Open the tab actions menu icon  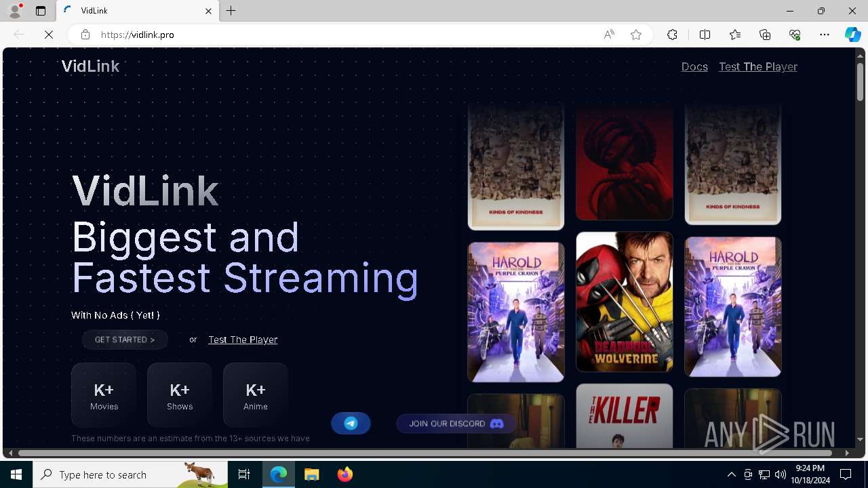pos(41,11)
